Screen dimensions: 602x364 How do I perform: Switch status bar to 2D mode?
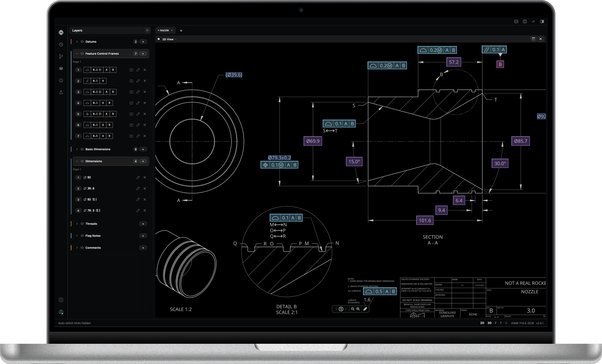click(x=482, y=323)
